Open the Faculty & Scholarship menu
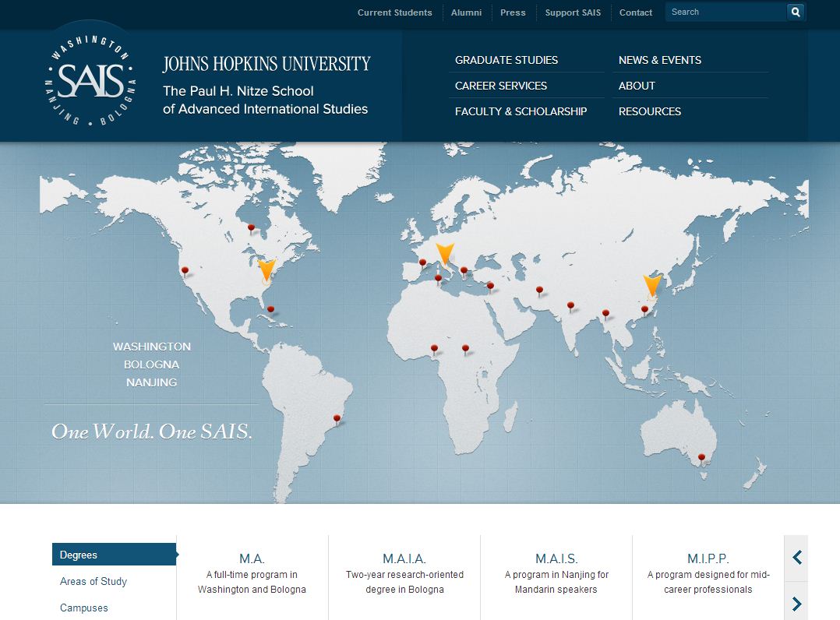This screenshot has height=620, width=840. [x=521, y=111]
